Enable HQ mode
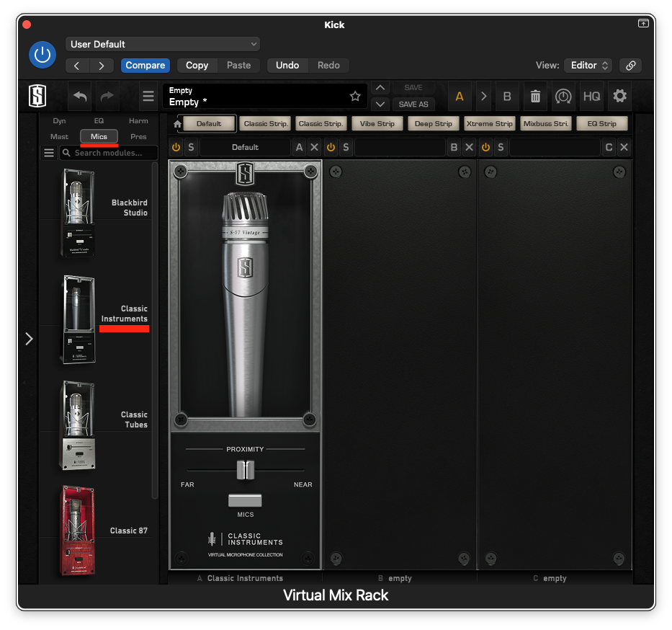The height and width of the screenshot is (630, 672). [x=591, y=96]
